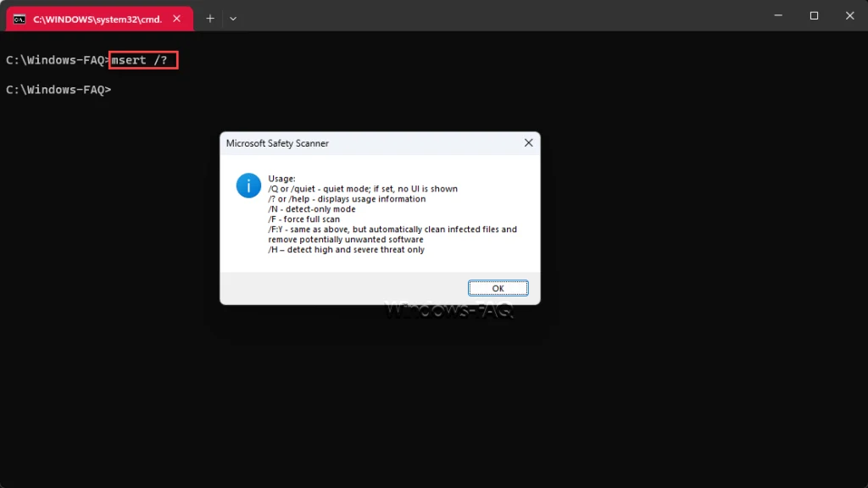Minimize the terminal window

coord(778,15)
